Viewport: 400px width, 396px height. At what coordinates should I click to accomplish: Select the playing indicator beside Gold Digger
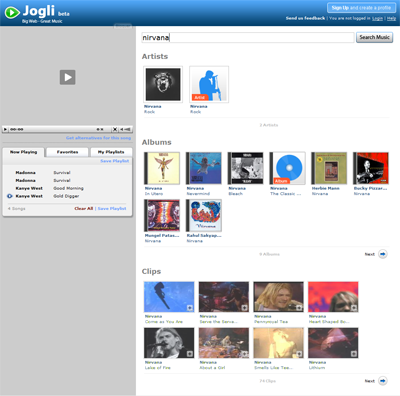(x=10, y=196)
